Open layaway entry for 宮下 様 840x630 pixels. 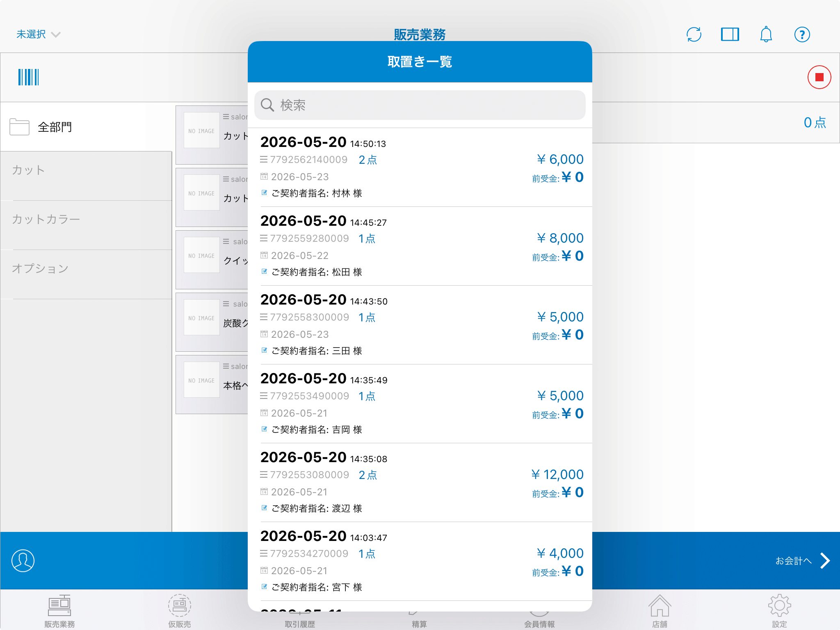[x=420, y=561]
